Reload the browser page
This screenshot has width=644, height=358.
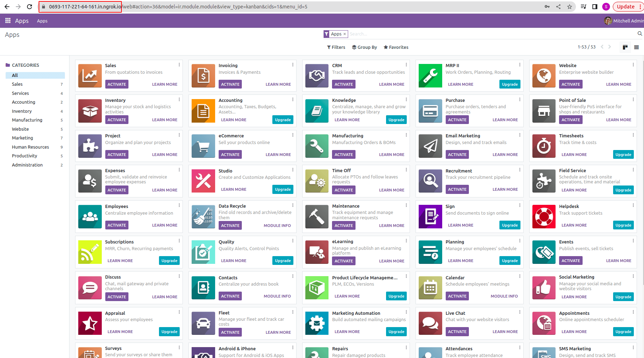(x=29, y=7)
